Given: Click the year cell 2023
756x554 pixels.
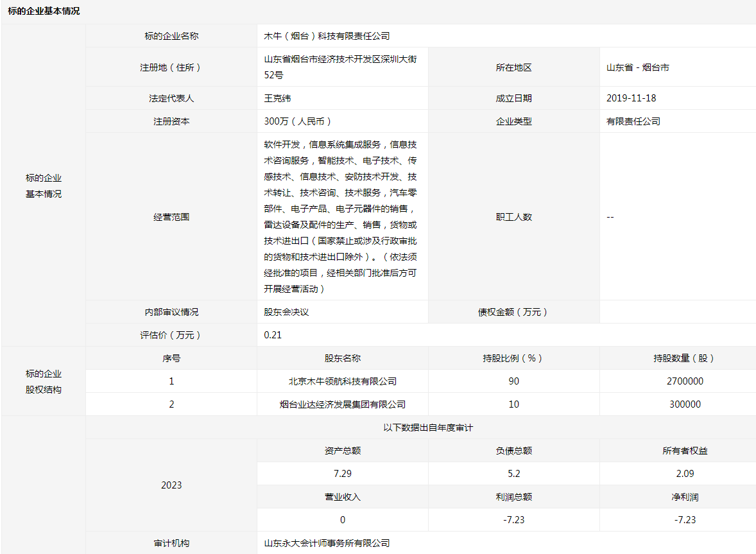Looking at the screenshot, I should pyautogui.click(x=171, y=485).
